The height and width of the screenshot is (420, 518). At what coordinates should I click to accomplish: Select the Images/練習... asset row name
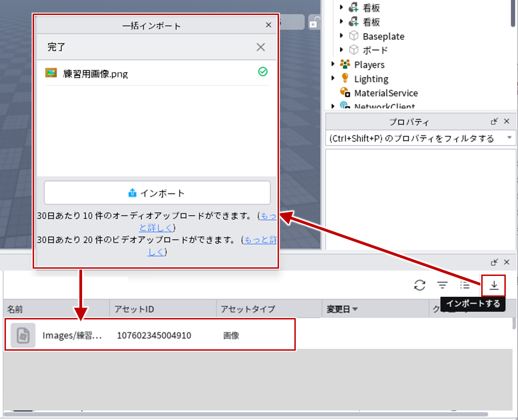pyautogui.click(x=72, y=335)
